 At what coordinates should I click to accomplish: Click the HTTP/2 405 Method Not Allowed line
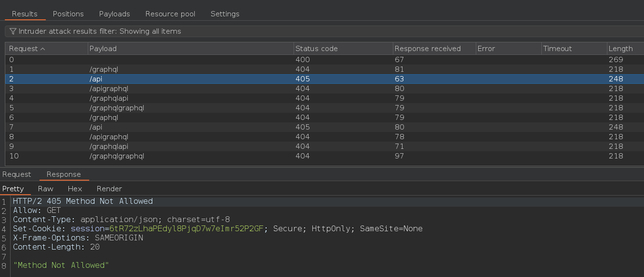point(83,201)
